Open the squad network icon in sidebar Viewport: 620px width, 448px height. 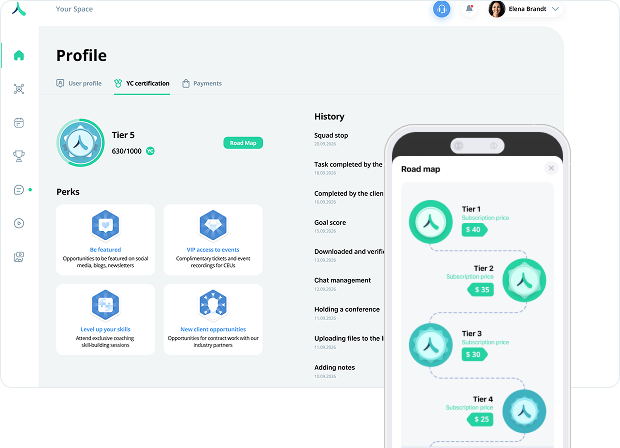(19, 89)
